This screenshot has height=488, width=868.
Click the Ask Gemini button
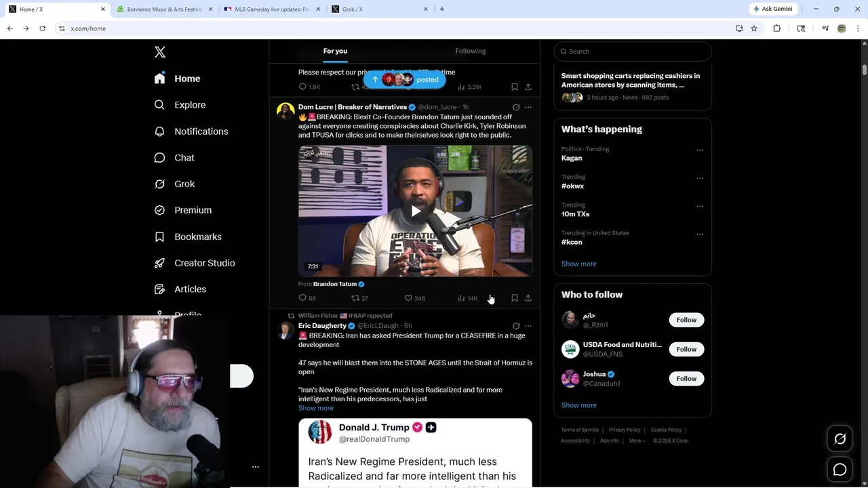[772, 9]
